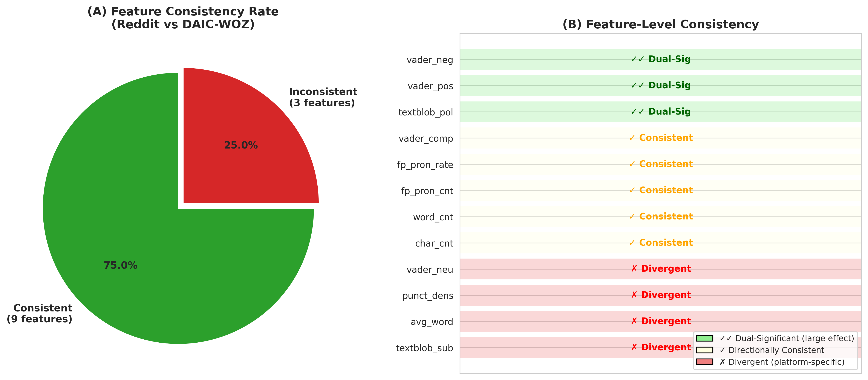Click the red Divergent legend swatch
This screenshot has width=868, height=380.
[705, 362]
